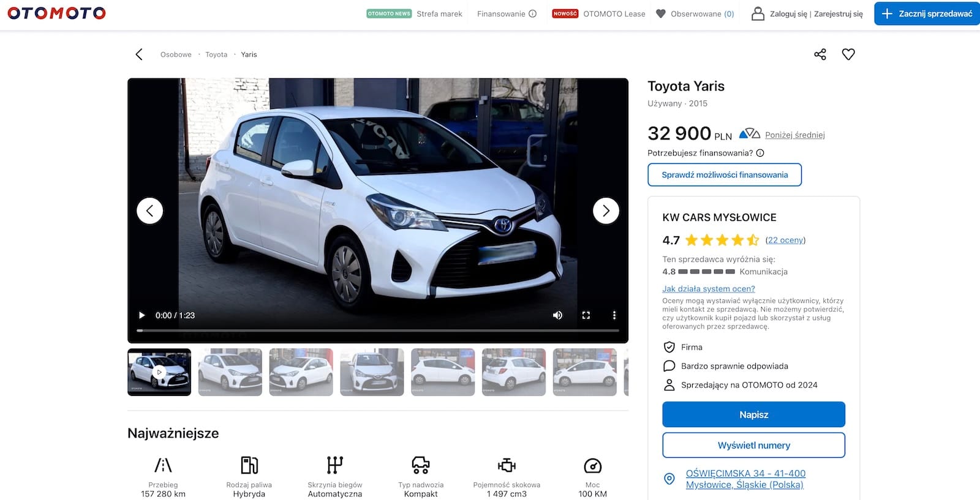Click seller name KW CARS MYSŁOWICE
The image size is (980, 500).
719,217
